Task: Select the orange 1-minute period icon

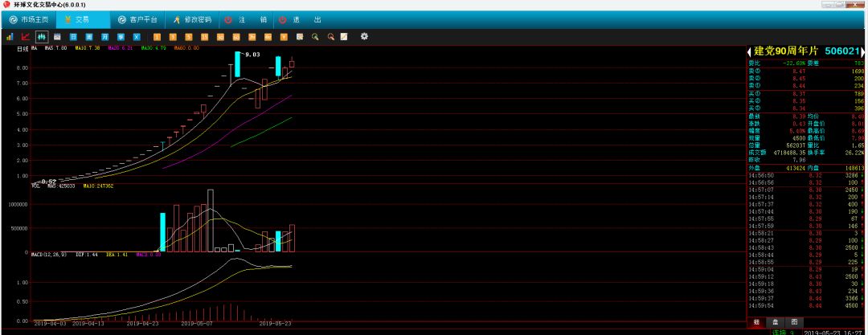Action: click(x=158, y=36)
